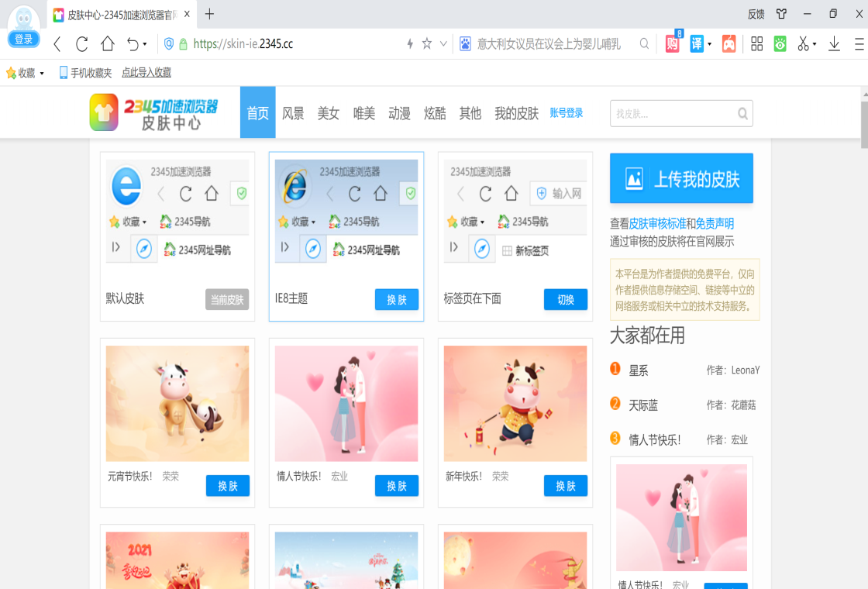This screenshot has height=589, width=868.
Task: Click the 账号登录 link
Action: (x=567, y=113)
